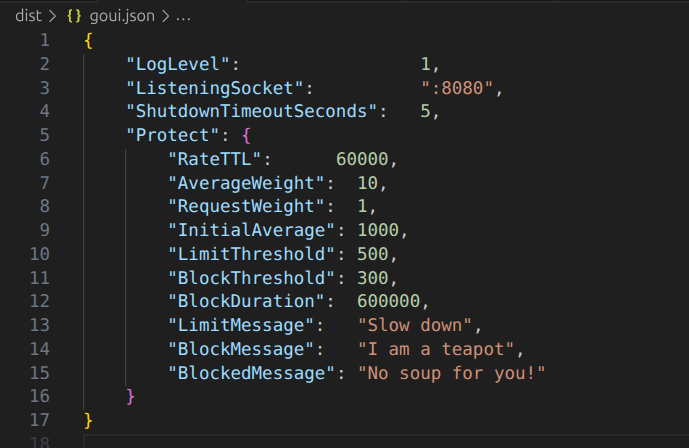Viewport: 689px width, 448px height.
Task: Click the "BlockDuration" value 600000
Action: click(x=391, y=301)
